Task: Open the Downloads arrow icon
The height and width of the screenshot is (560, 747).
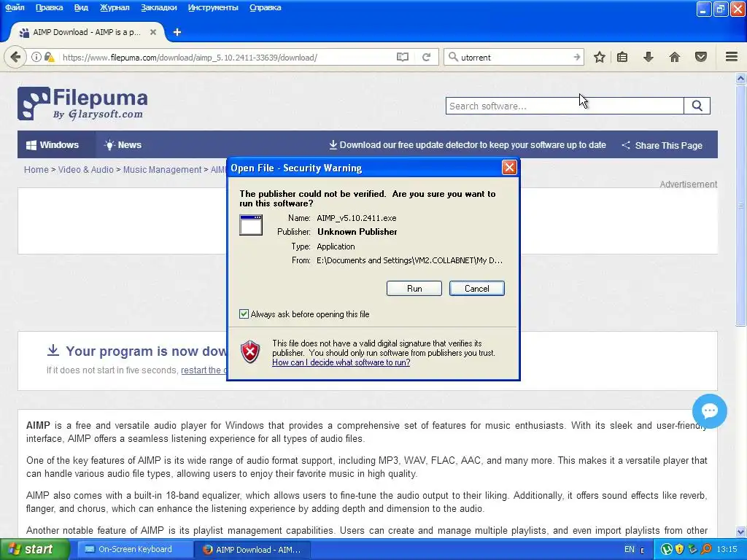Action: 648,57
